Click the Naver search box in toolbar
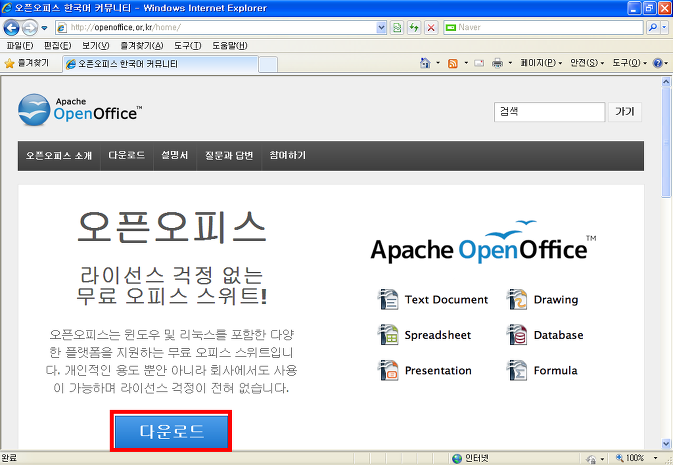Image resolution: width=673 pixels, height=465 pixels. (x=543, y=27)
